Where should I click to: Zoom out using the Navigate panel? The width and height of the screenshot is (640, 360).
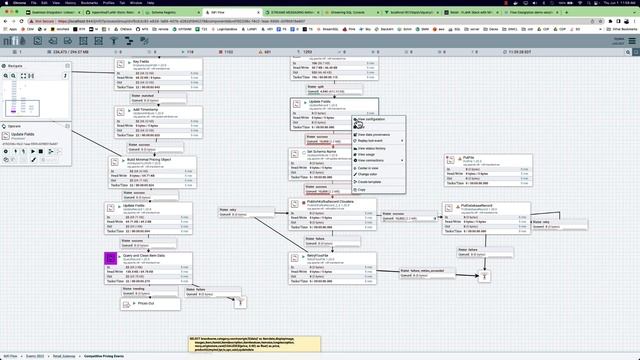[x=13, y=76]
